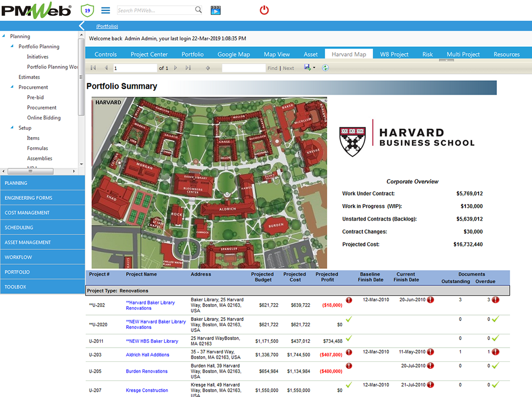
Task: Go to next report page arrow
Action: pyautogui.click(x=174, y=68)
